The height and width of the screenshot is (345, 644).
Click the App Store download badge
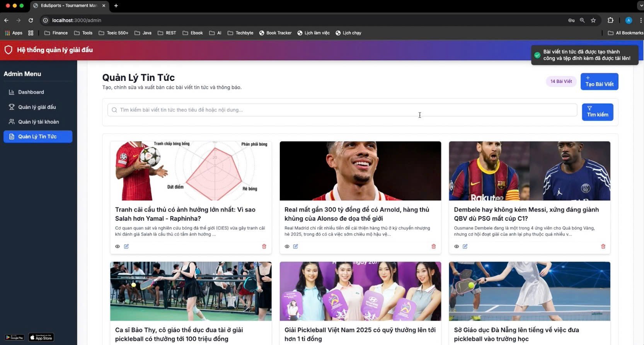[41, 338]
